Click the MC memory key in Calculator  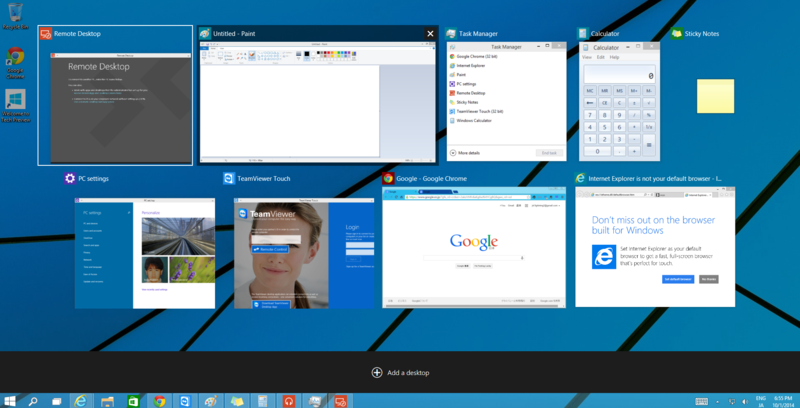(x=590, y=90)
